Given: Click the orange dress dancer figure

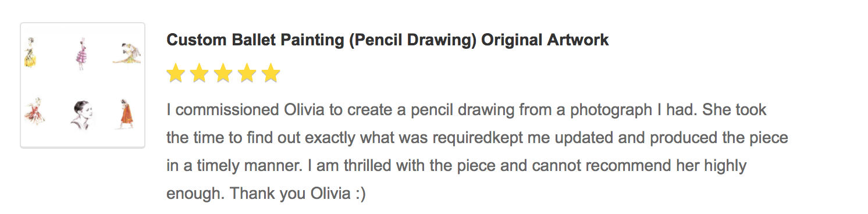Looking at the screenshot, I should coord(127,113).
